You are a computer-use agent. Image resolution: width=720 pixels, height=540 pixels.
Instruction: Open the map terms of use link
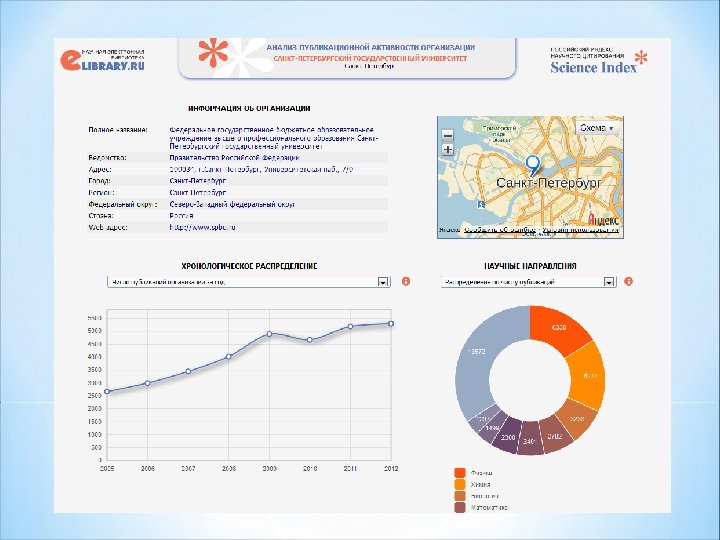(x=580, y=230)
